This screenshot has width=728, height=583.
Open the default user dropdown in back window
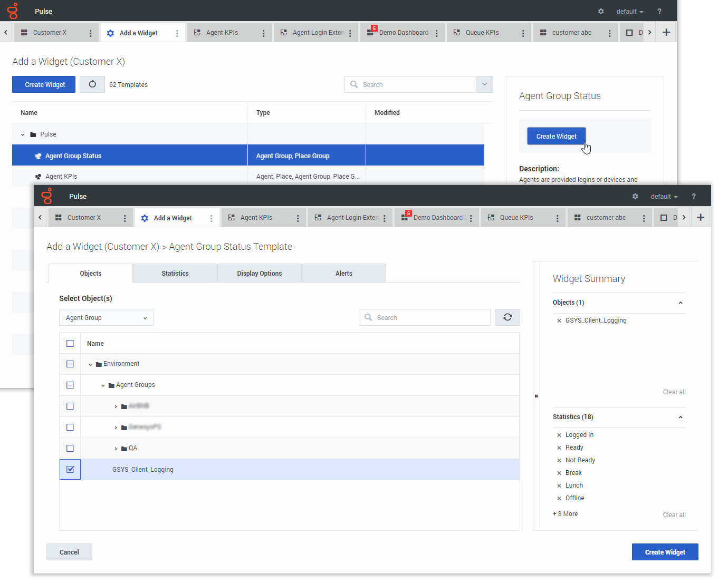[x=630, y=11]
